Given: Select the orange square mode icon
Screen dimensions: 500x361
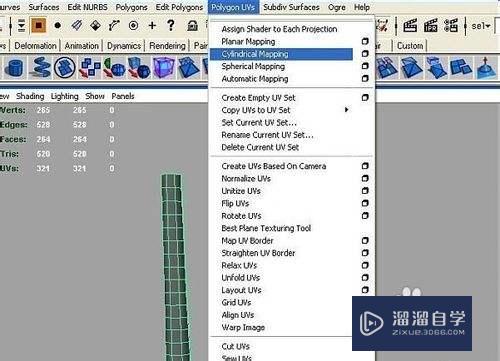Looking at the screenshot, I should pos(38,26).
